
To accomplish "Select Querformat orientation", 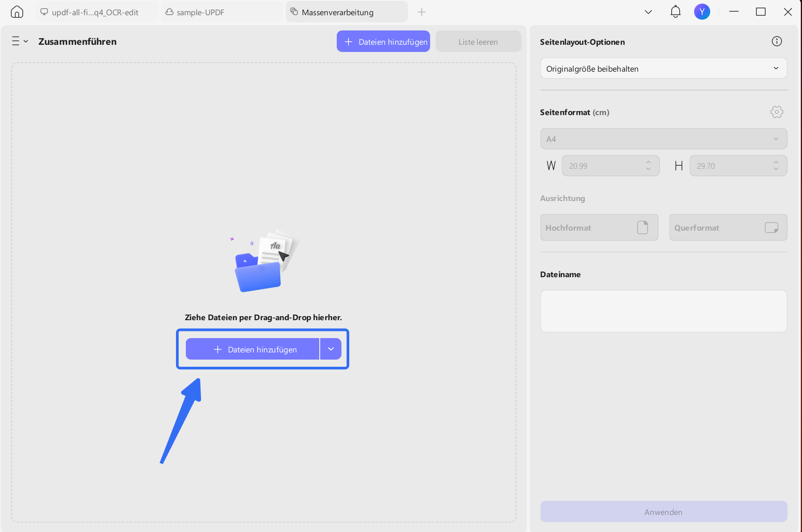I will tap(728, 227).
